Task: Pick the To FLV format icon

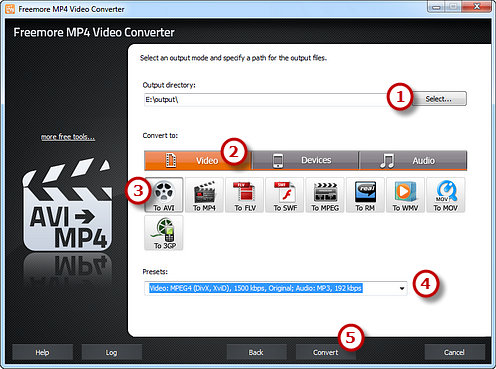Action: [244, 195]
